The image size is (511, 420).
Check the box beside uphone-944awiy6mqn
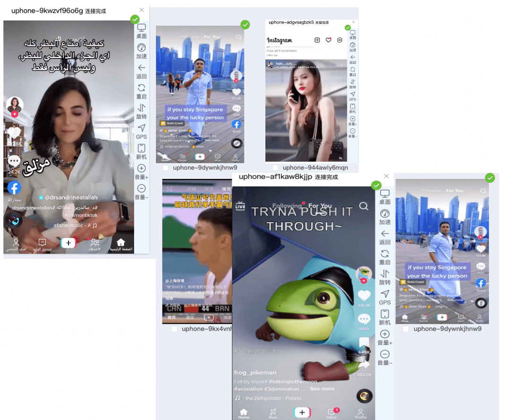(275, 168)
